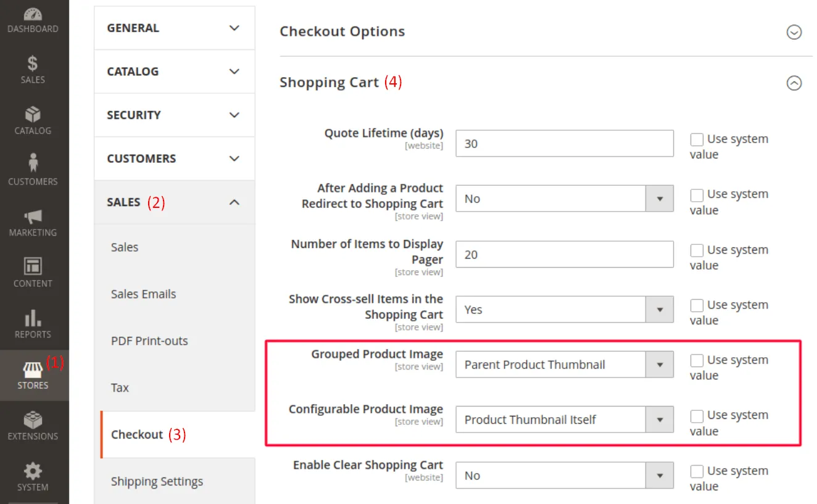
Task: Open the Sales Emails settings tab
Action: pyautogui.click(x=143, y=294)
